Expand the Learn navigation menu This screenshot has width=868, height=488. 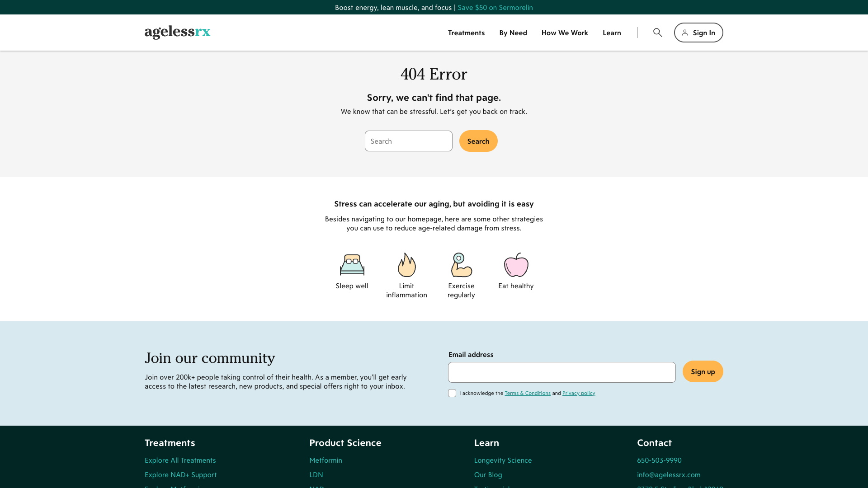click(612, 33)
